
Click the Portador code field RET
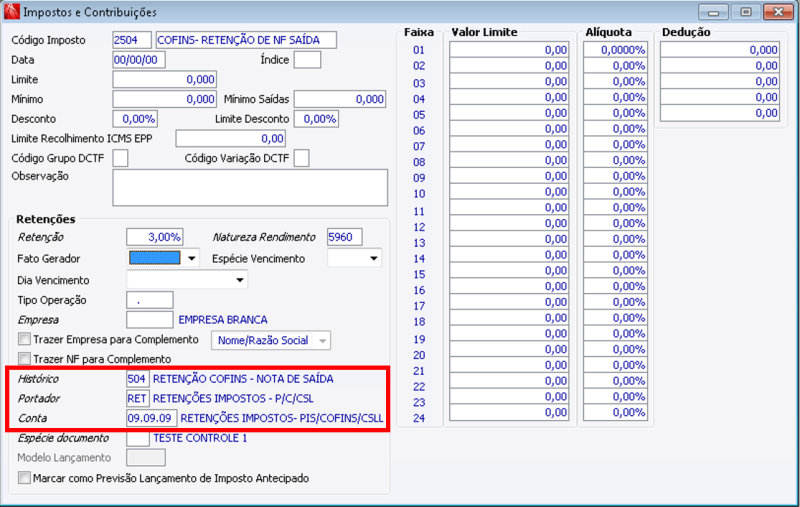[x=137, y=398]
